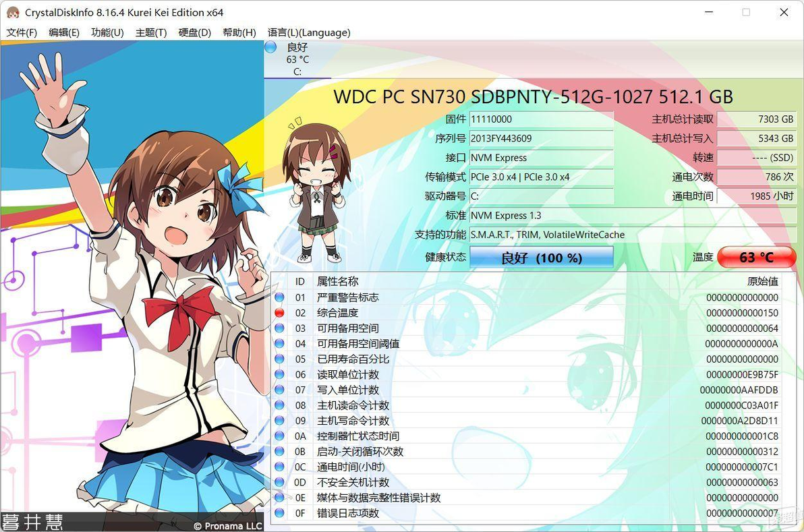The width and height of the screenshot is (804, 532).
Task: Open the 文件(F) menu
Action: click(x=22, y=32)
